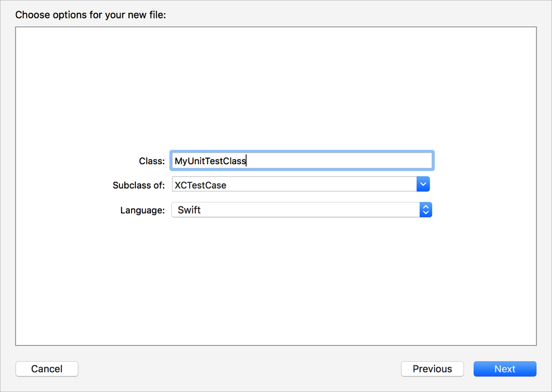Place cursor at end of MyUnitTestClass

(247, 161)
